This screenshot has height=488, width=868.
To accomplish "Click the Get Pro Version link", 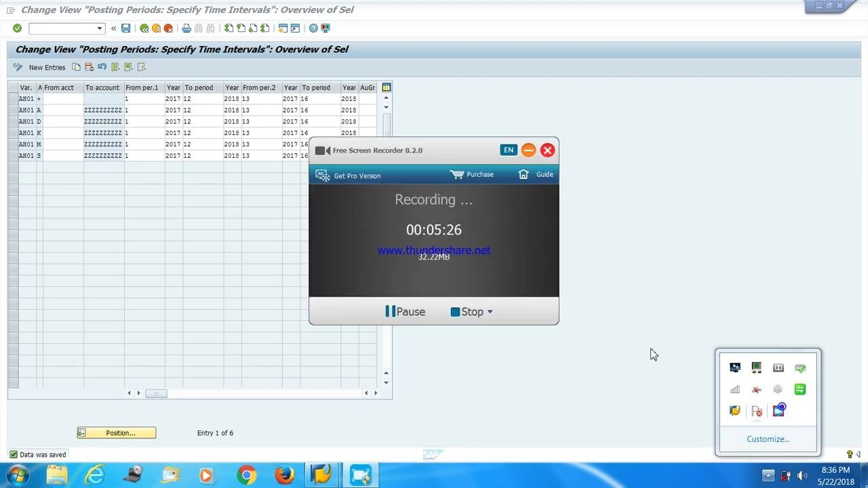I will tap(349, 176).
